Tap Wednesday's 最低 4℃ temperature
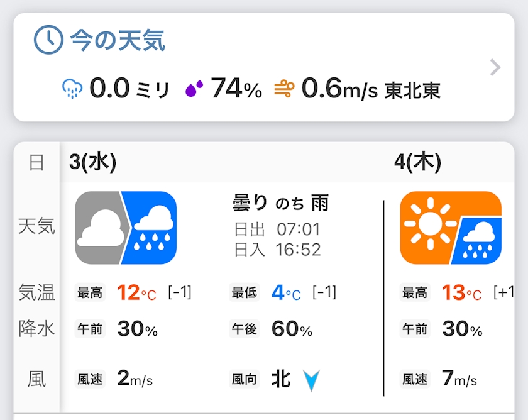This screenshot has width=528, height=420. pos(285,292)
